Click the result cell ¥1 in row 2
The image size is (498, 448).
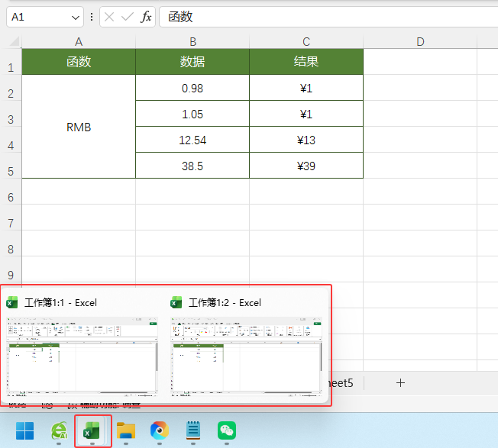click(x=306, y=88)
